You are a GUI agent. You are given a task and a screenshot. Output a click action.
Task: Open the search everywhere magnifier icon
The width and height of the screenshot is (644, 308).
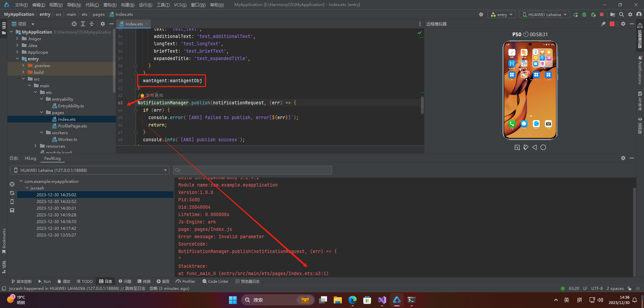(x=622, y=14)
